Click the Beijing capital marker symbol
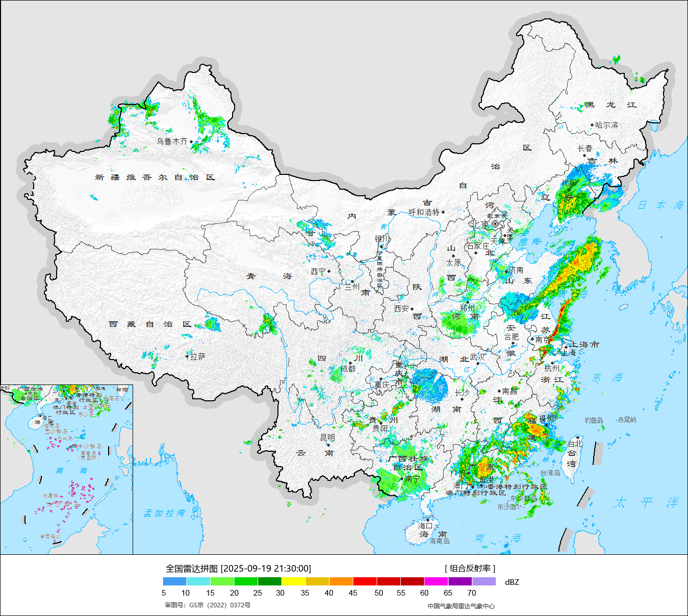 pos(495,224)
